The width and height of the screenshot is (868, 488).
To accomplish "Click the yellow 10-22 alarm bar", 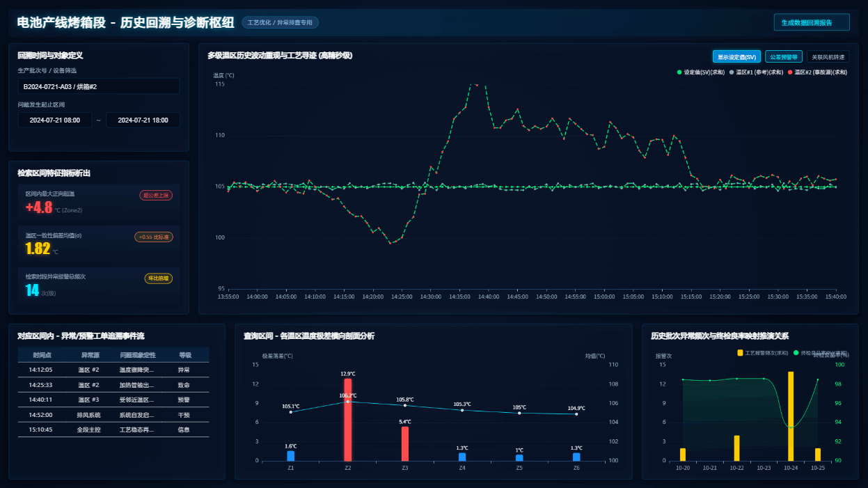I will [x=736, y=448].
